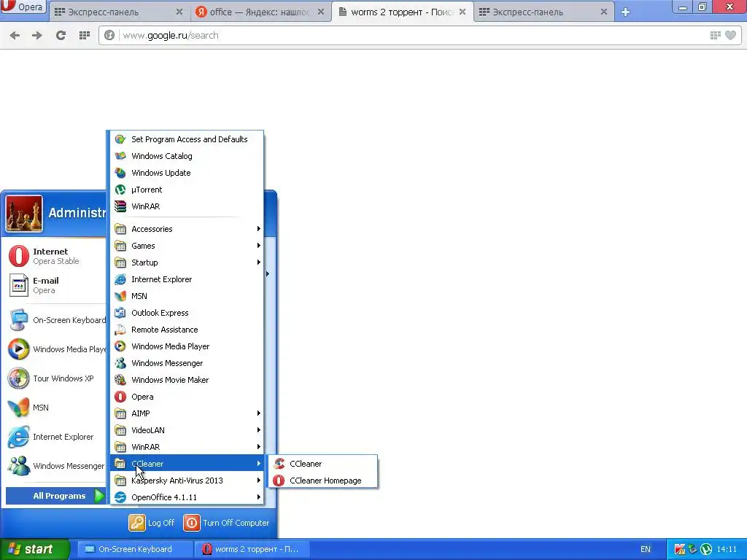747x560 pixels.
Task: Expand the VideoLAN folder
Action: (187, 430)
